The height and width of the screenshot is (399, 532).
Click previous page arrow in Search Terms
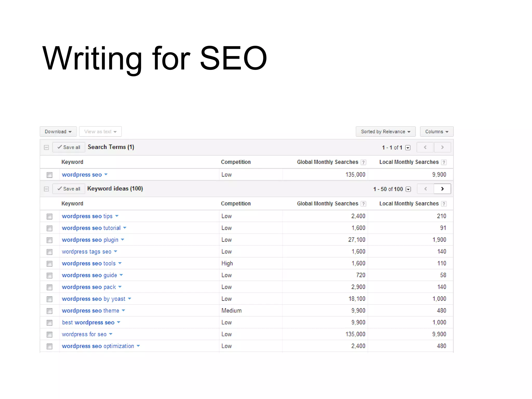point(425,147)
